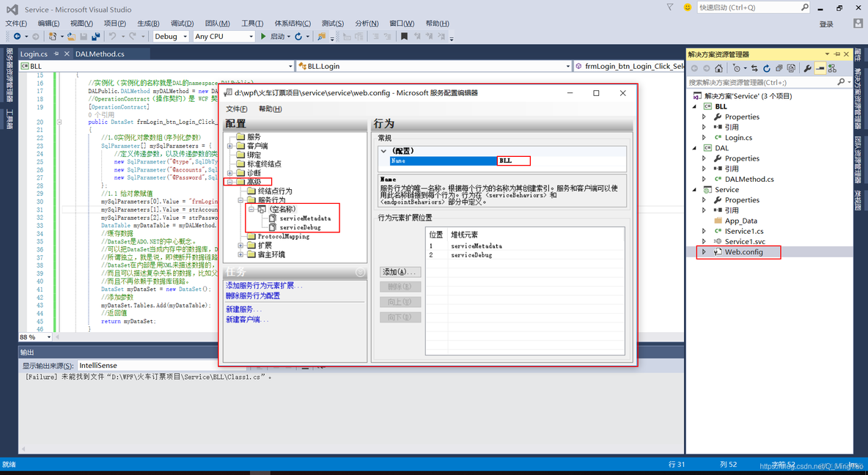Open the 文件(F) menu in Visual Studio
This screenshot has height=475, width=868.
[16, 23]
